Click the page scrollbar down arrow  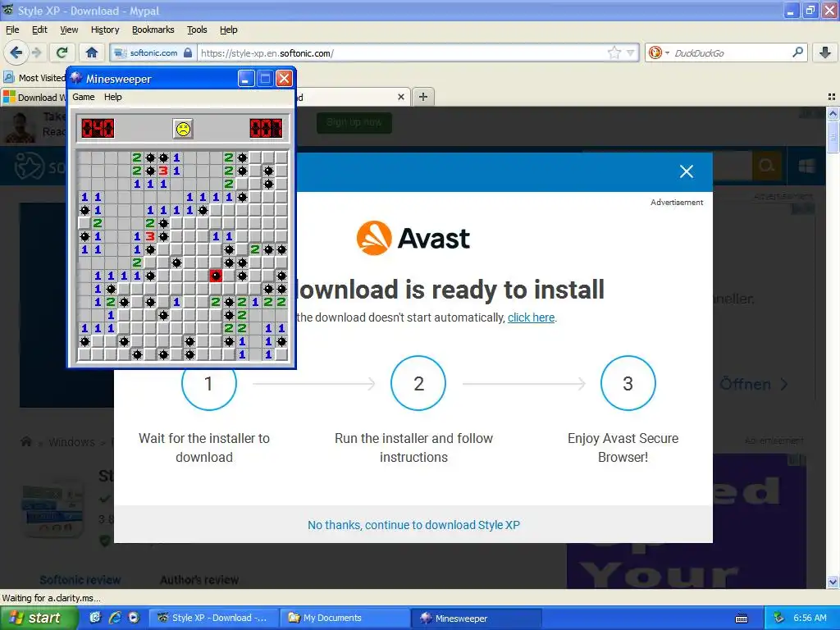pos(833,582)
